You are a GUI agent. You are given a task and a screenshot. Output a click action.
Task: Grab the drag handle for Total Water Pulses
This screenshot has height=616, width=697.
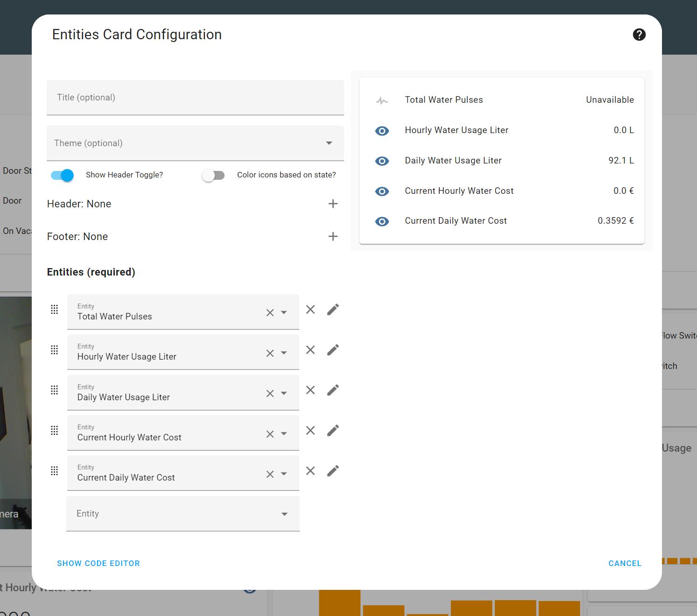click(x=54, y=310)
